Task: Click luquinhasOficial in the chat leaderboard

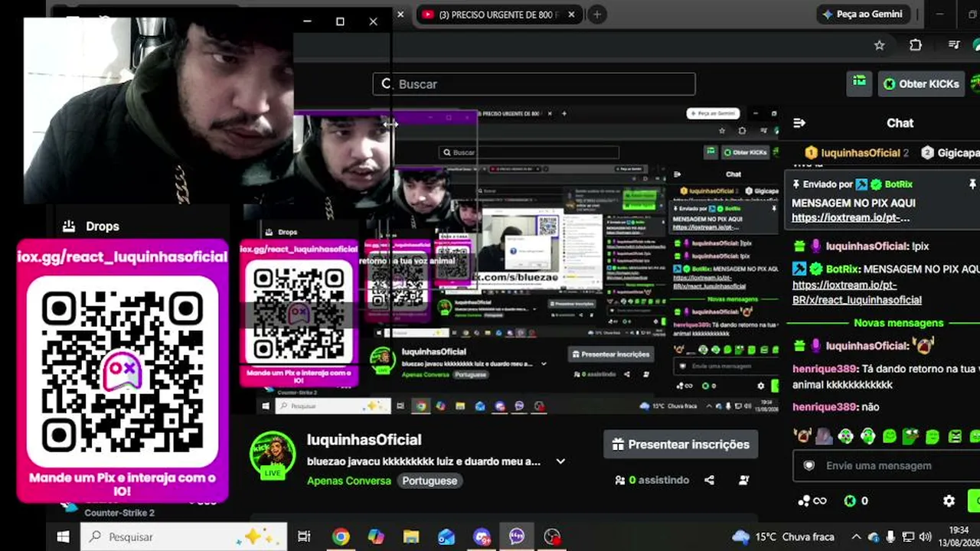Action: (861, 153)
